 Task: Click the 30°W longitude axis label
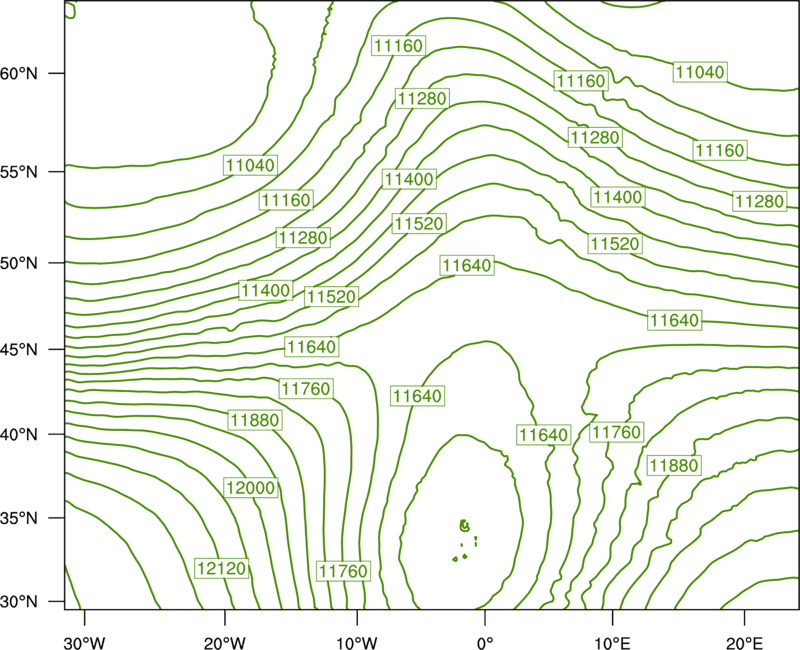coord(85,643)
